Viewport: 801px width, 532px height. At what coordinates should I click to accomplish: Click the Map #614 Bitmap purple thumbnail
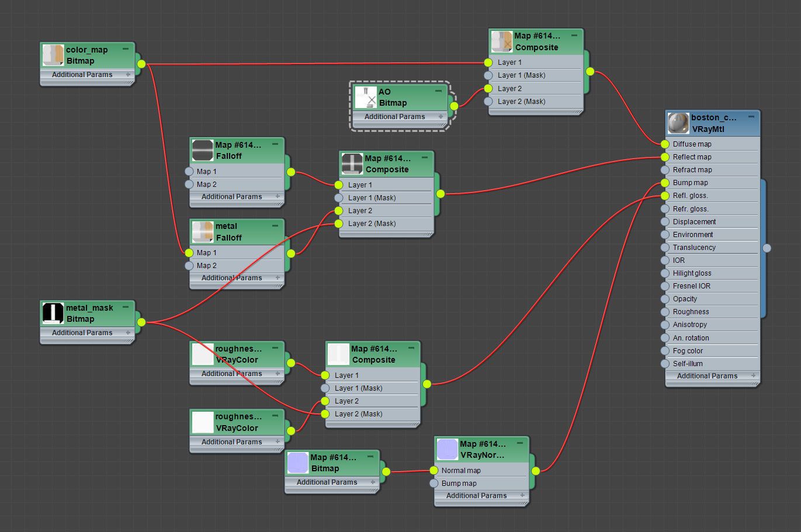coord(298,463)
